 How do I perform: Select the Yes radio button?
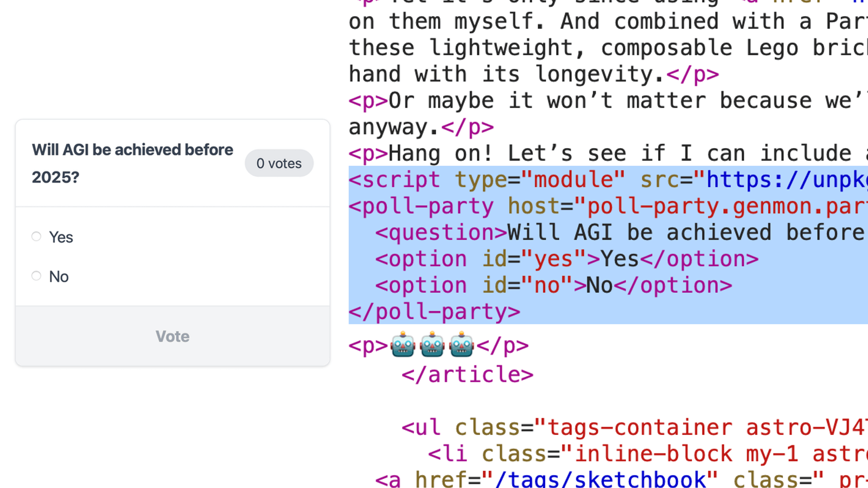(36, 236)
